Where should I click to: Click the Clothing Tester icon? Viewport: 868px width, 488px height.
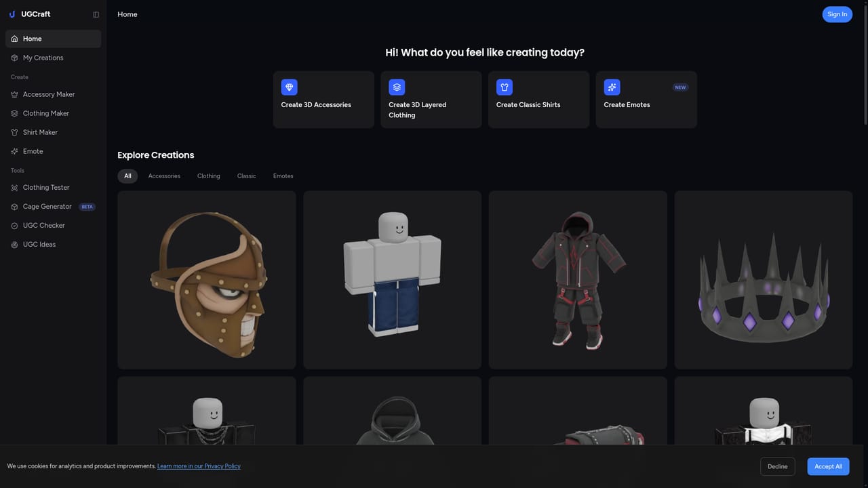tap(14, 188)
